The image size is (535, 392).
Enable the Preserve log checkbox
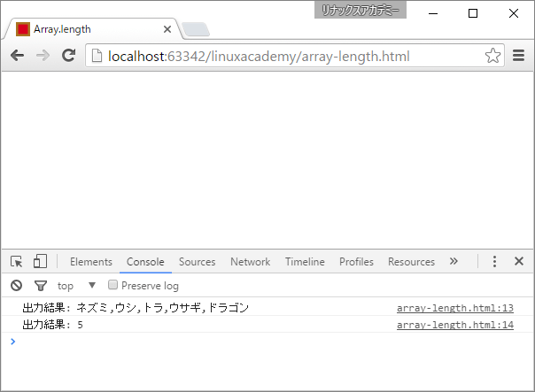[x=112, y=285]
